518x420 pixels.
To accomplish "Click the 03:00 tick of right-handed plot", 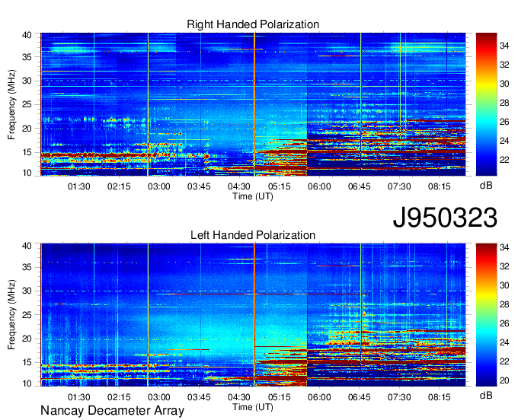I will tap(159, 186).
